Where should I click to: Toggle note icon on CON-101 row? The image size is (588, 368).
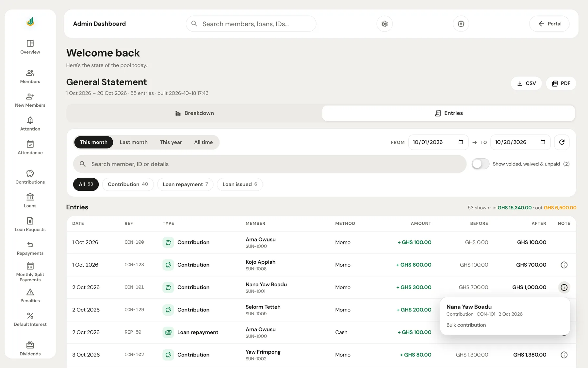click(x=564, y=288)
